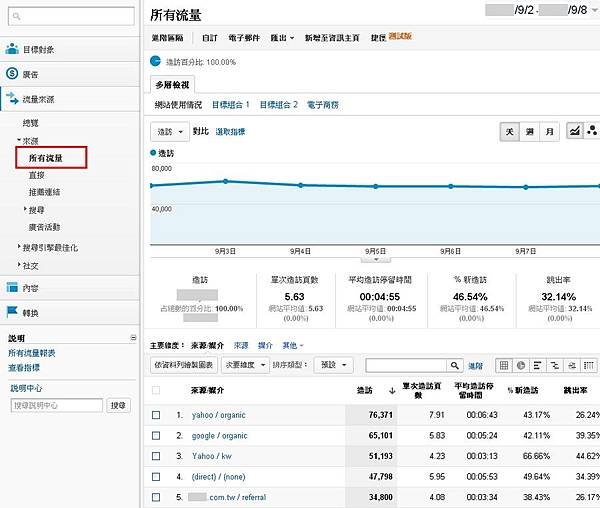Tick the checkbox for Yahoo / kw
Image resolution: width=600 pixels, height=508 pixels.
156,456
